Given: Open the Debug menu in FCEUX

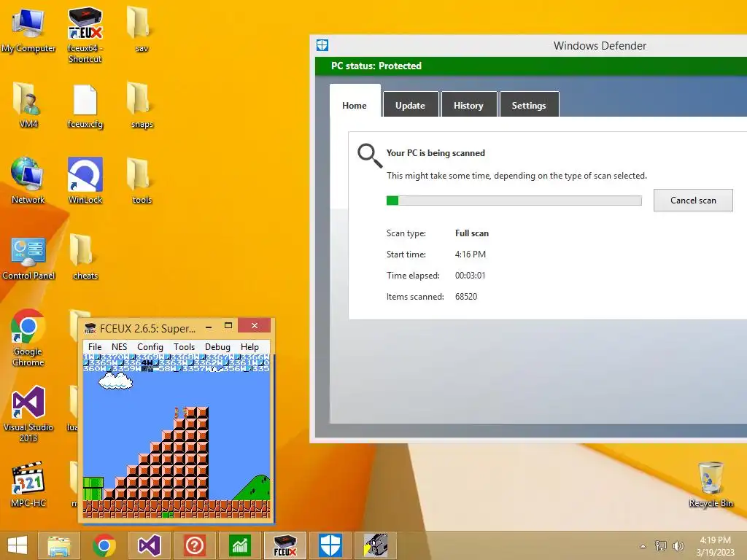Looking at the screenshot, I should pos(217,346).
